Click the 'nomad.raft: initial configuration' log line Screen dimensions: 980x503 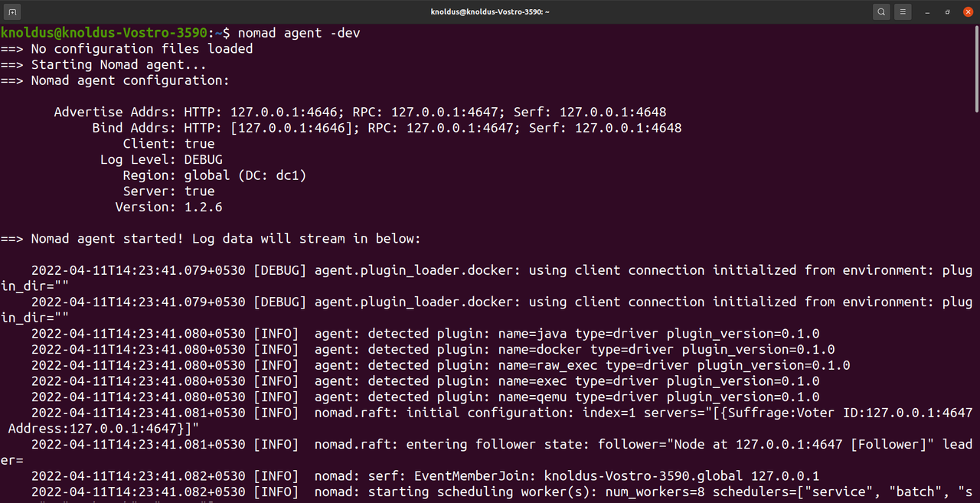click(487, 420)
